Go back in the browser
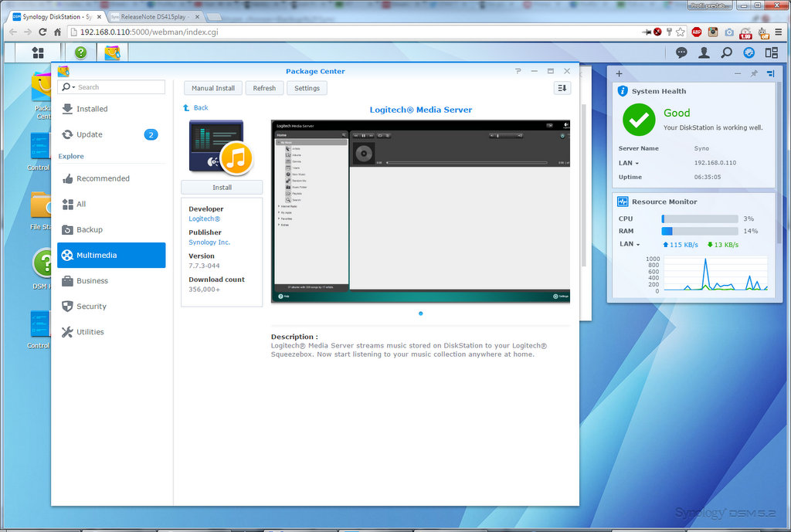Viewport: 791px width, 532px height. click(x=13, y=32)
